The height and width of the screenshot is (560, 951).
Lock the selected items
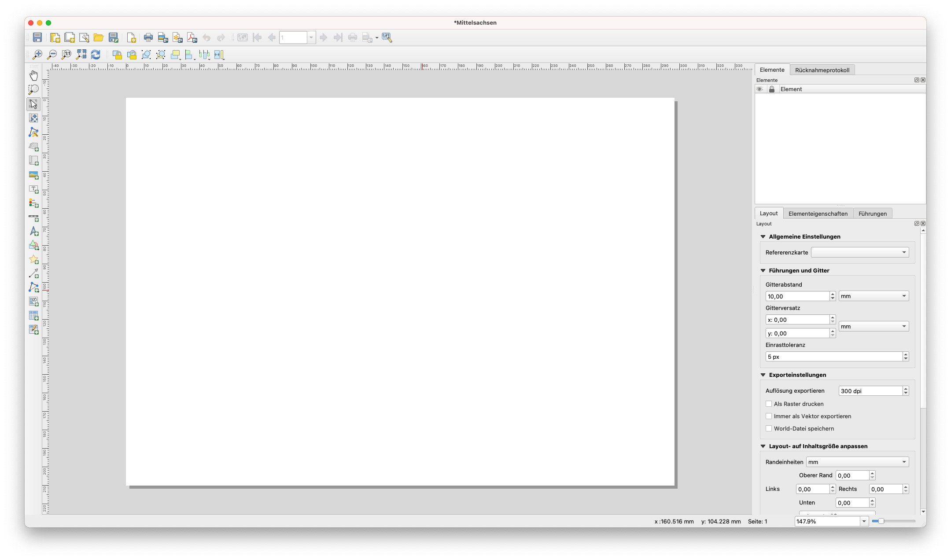[x=117, y=55]
